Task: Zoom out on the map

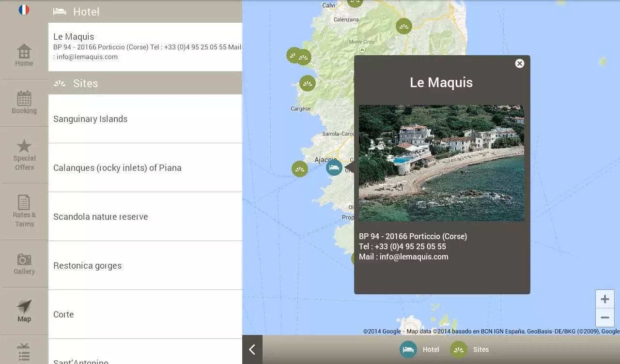Action: pyautogui.click(x=604, y=318)
